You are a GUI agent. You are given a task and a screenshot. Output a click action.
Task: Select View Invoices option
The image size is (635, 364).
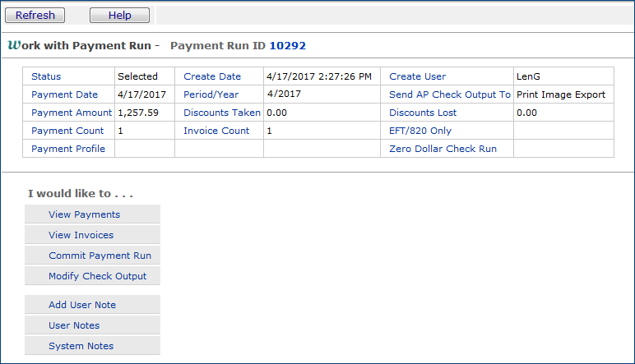81,235
